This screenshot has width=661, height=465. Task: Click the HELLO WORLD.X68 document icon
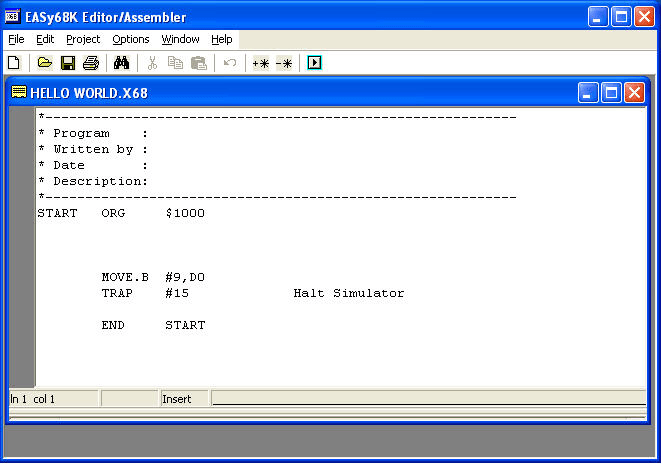coord(19,91)
